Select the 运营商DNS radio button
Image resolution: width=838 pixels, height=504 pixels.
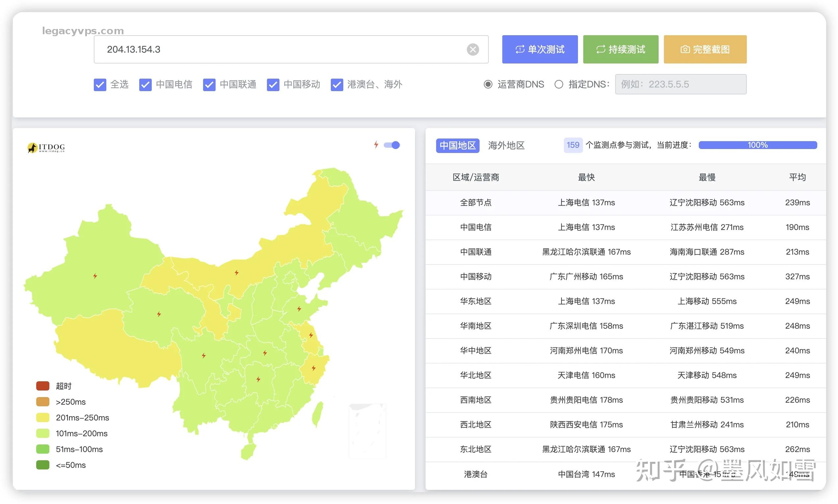tap(488, 84)
